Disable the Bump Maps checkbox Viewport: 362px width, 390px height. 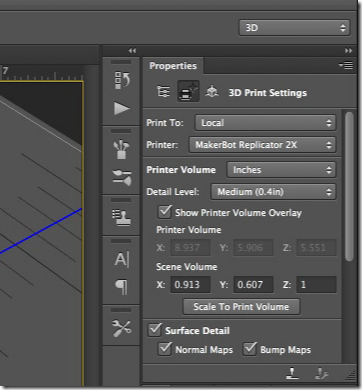249,349
